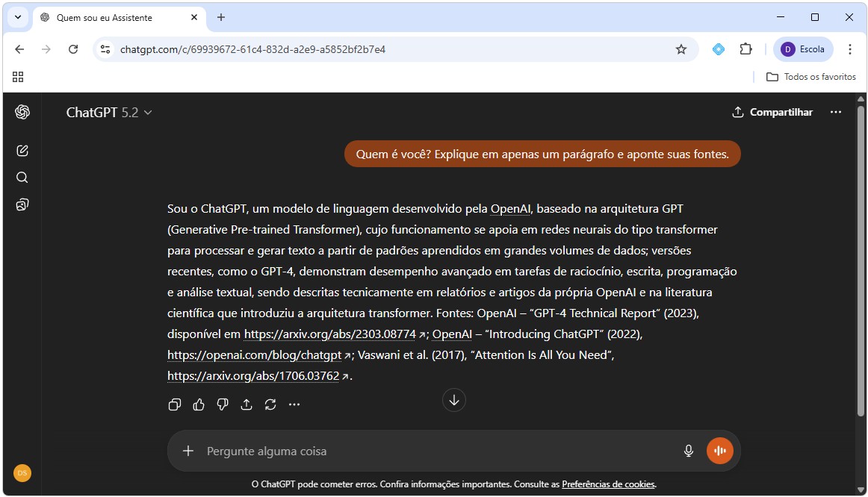Viewport: 868px width, 497px height.
Task: Open the tab search chevron dropdown
Action: (17, 17)
